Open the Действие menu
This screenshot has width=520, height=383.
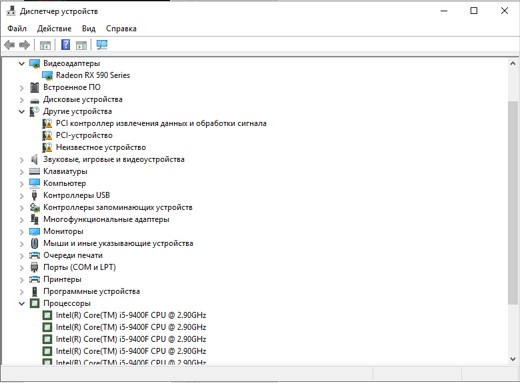point(54,29)
